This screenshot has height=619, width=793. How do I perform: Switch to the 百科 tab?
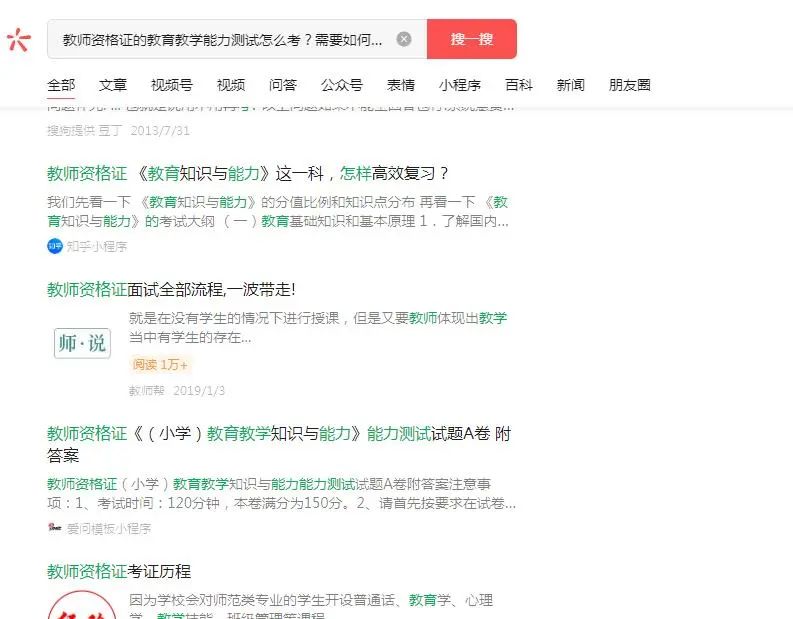click(519, 85)
